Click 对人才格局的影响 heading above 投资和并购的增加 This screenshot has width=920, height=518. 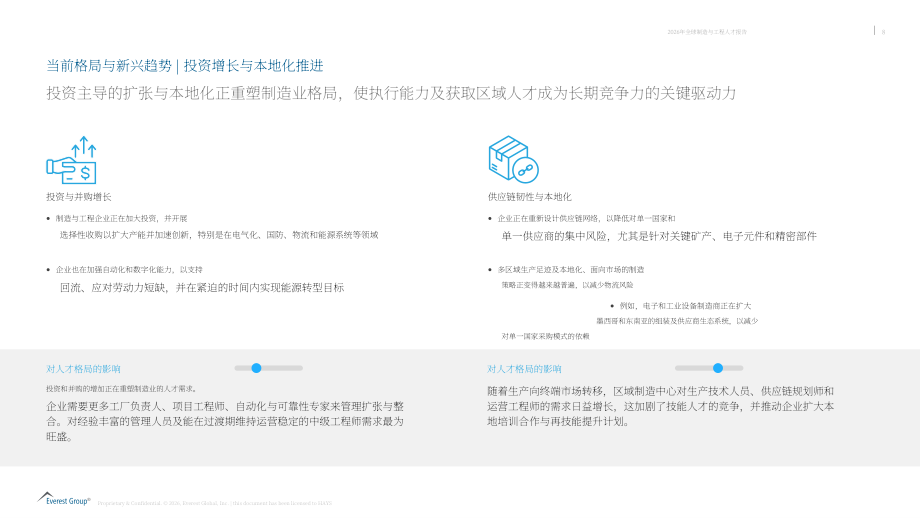coord(83,369)
